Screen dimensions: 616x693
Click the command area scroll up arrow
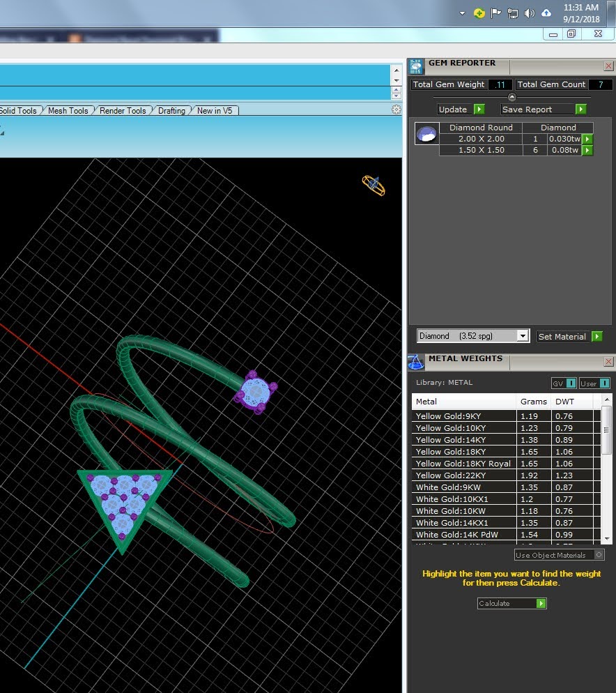(396, 70)
